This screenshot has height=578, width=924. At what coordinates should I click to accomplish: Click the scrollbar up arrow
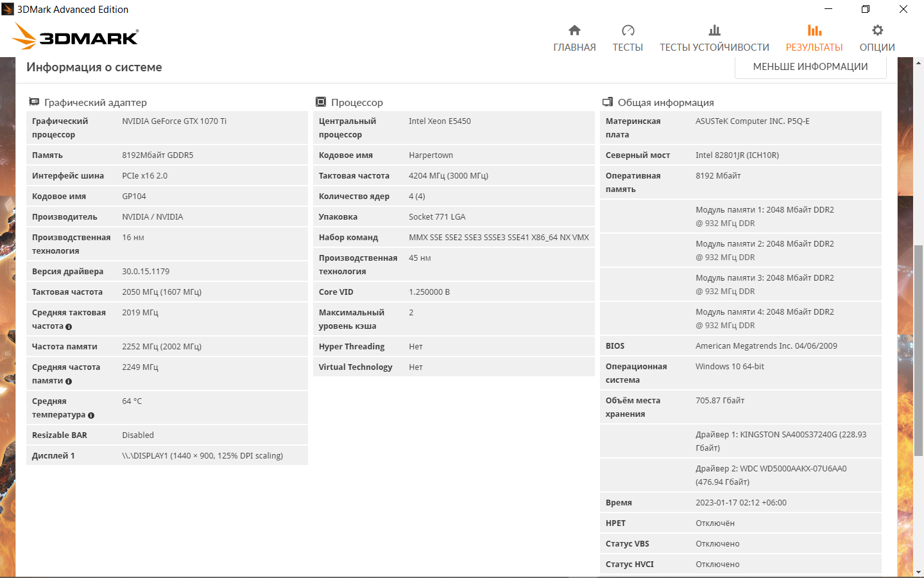919,63
